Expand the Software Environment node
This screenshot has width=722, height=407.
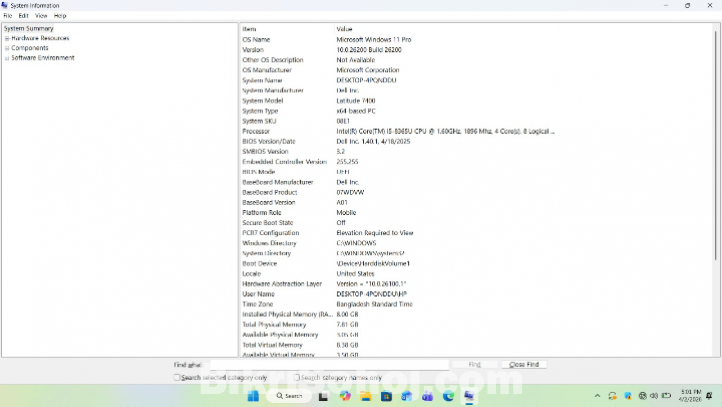[x=7, y=58]
